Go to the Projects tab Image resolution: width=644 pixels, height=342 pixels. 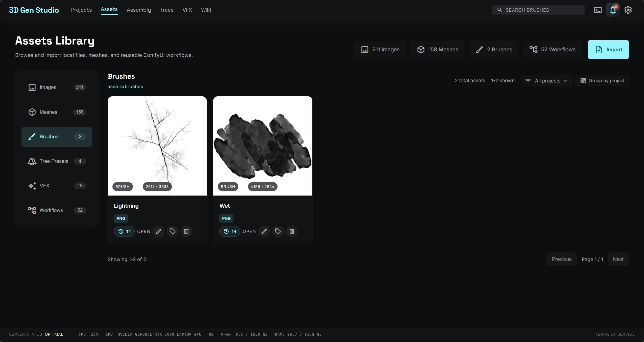pos(81,10)
